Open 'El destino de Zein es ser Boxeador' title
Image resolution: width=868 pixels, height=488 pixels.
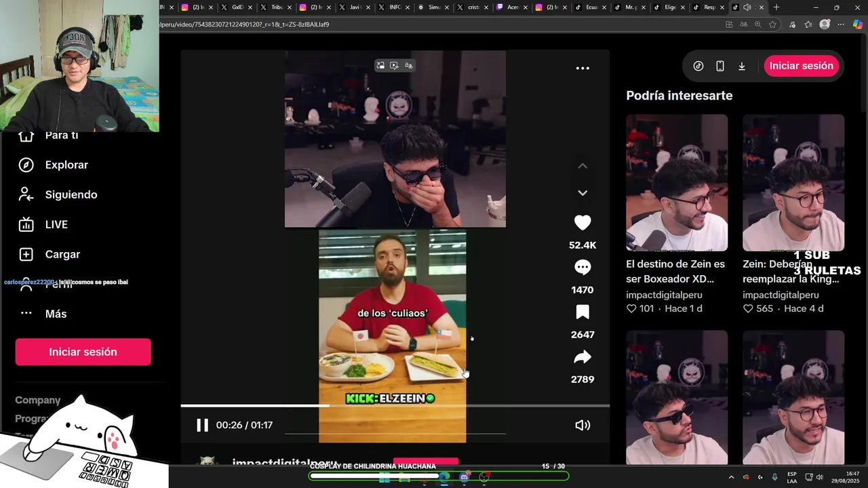click(x=675, y=271)
